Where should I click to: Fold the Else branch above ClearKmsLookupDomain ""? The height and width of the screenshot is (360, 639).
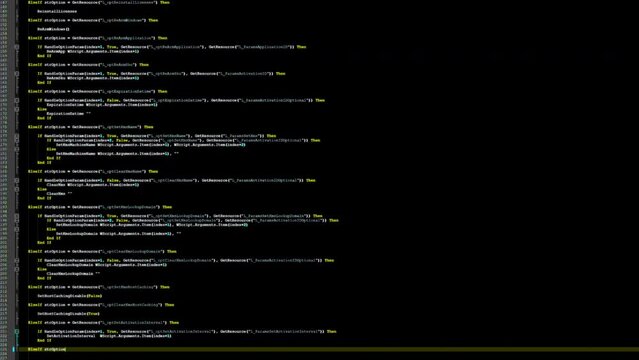(17, 269)
